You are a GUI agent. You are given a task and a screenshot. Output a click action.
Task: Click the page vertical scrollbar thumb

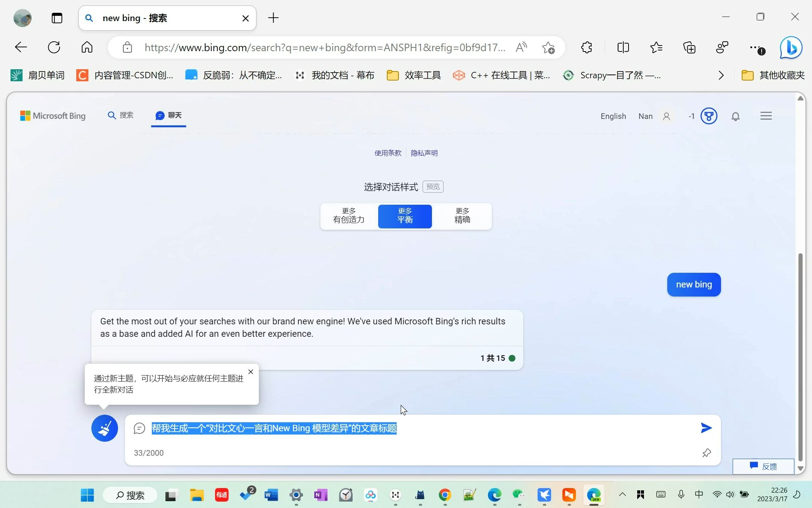point(800,357)
